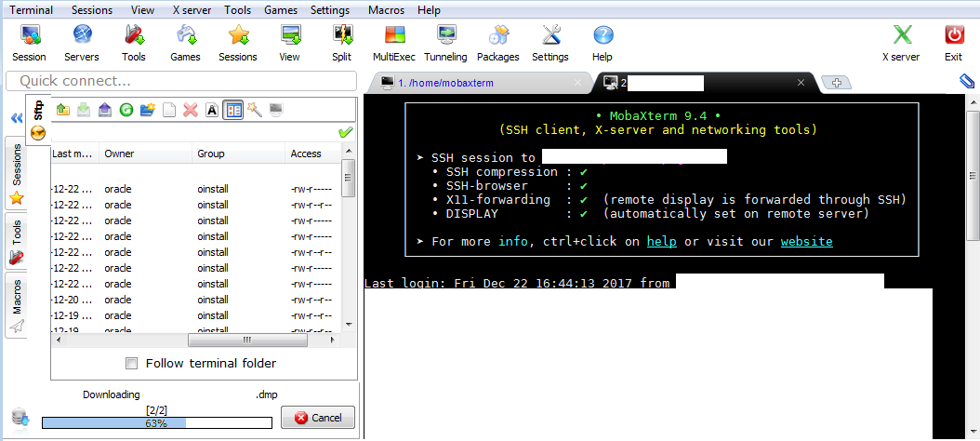
Task: Sort by Owner column header
Action: [x=146, y=154]
